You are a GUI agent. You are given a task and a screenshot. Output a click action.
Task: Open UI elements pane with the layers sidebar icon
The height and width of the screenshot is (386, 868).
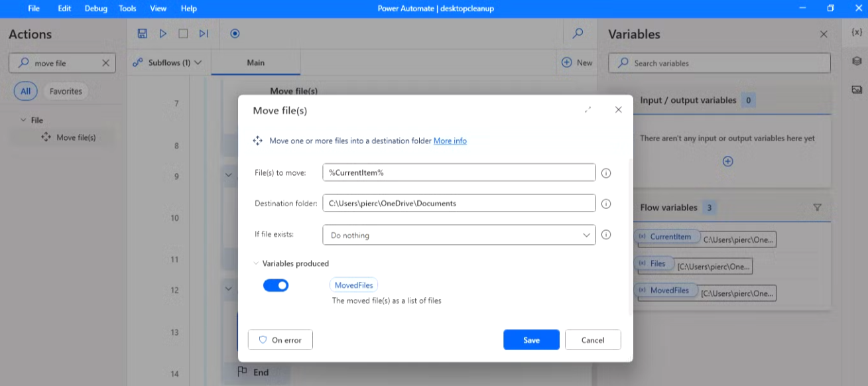pyautogui.click(x=856, y=61)
